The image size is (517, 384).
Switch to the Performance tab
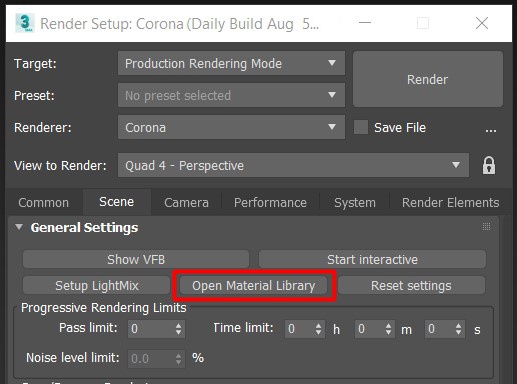click(x=270, y=203)
